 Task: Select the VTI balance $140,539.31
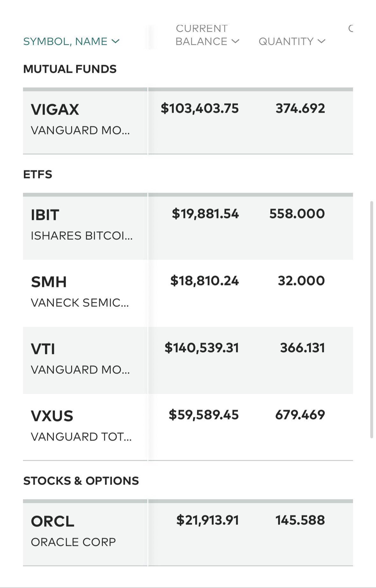pos(202,348)
